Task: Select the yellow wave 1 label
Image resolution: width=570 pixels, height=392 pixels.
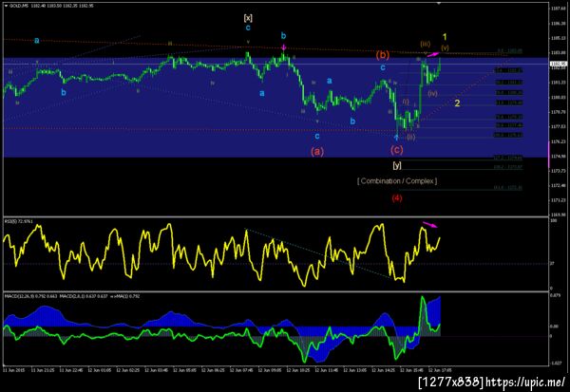Action: (445, 37)
